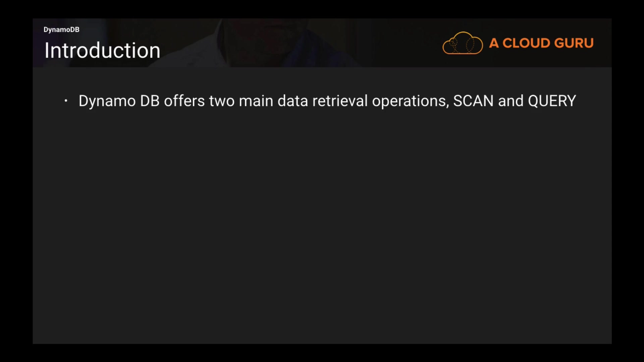Click the word Dynamo starting the bullet
The width and height of the screenshot is (644, 362).
tap(107, 101)
